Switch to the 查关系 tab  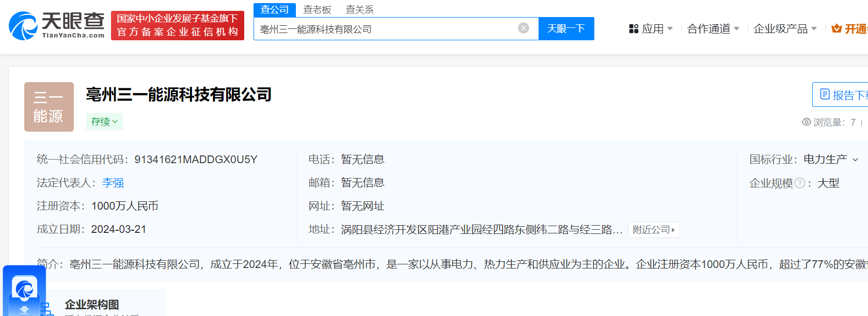click(359, 10)
